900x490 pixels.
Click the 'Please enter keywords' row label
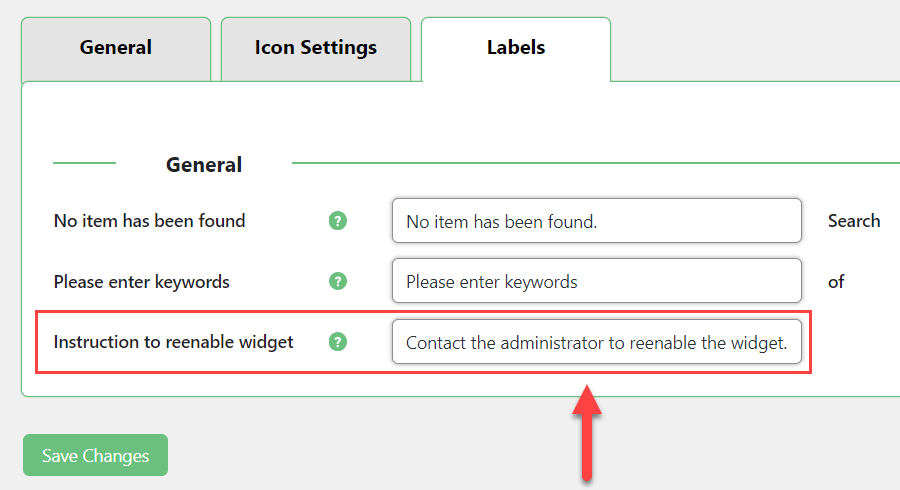141,282
